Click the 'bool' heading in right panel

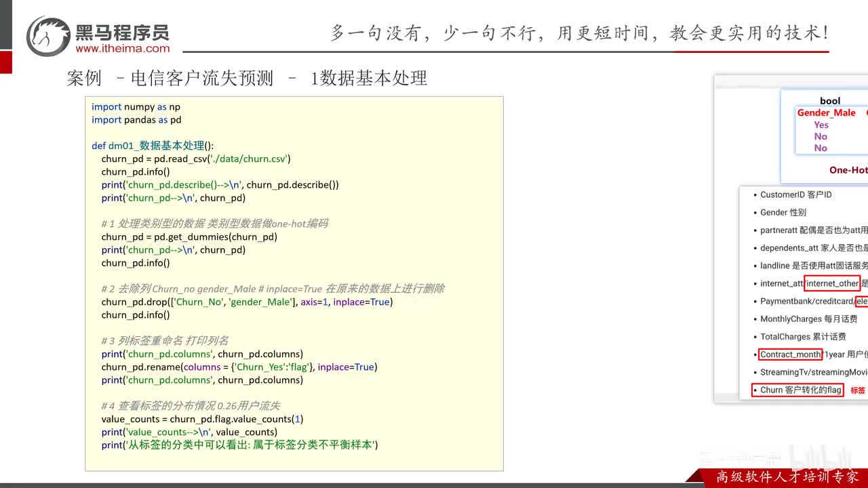point(830,101)
